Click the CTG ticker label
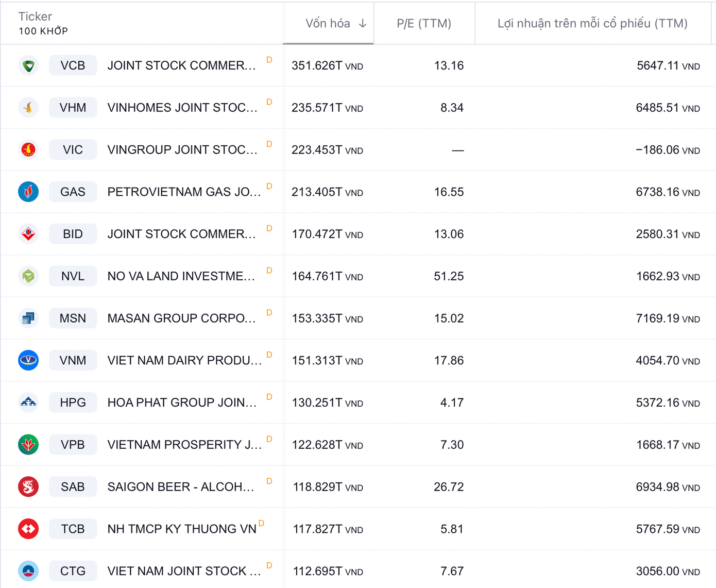716x588 pixels. pyautogui.click(x=73, y=570)
